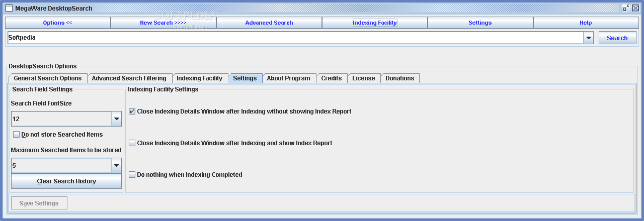Open the Credits tab
The width and height of the screenshot is (644, 221).
tap(331, 78)
